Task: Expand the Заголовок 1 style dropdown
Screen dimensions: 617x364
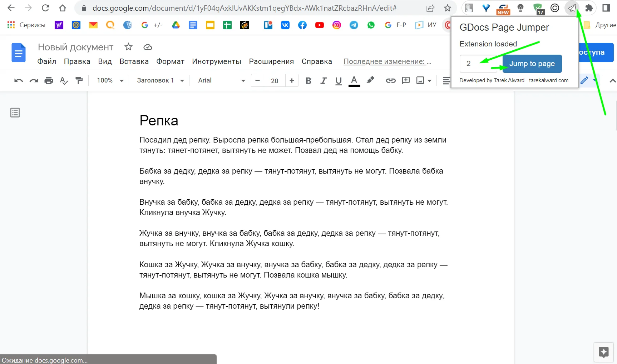Action: pos(160,81)
